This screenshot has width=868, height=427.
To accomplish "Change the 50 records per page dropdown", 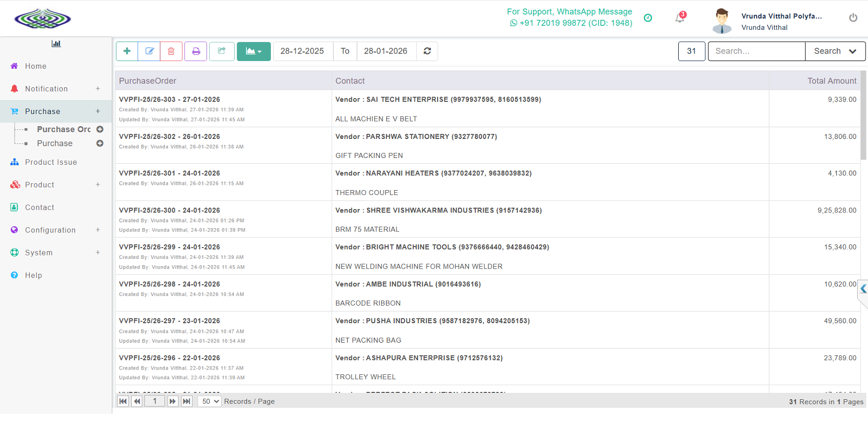I will click(x=210, y=401).
